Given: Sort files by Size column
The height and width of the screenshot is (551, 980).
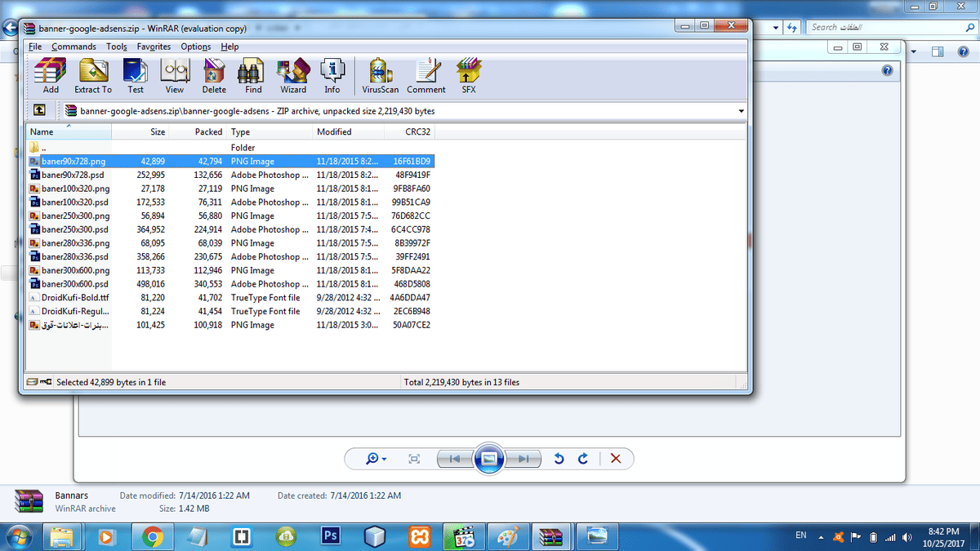Looking at the screenshot, I should point(140,131).
